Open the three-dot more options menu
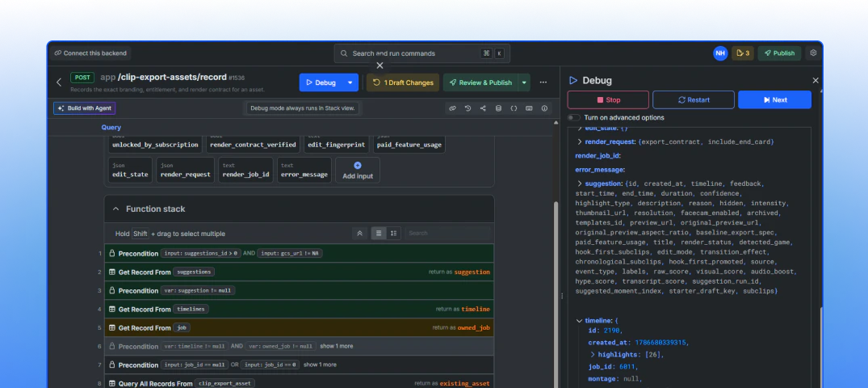 543,82
